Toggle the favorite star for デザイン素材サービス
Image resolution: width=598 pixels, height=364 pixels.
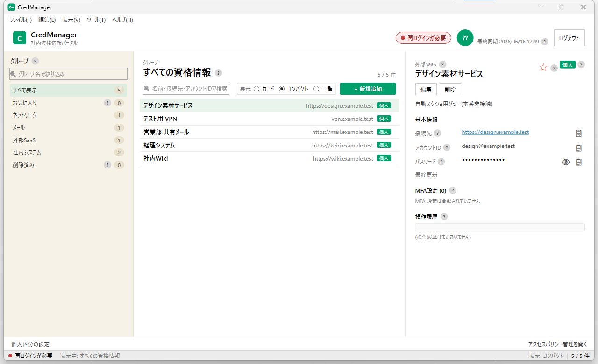click(543, 67)
